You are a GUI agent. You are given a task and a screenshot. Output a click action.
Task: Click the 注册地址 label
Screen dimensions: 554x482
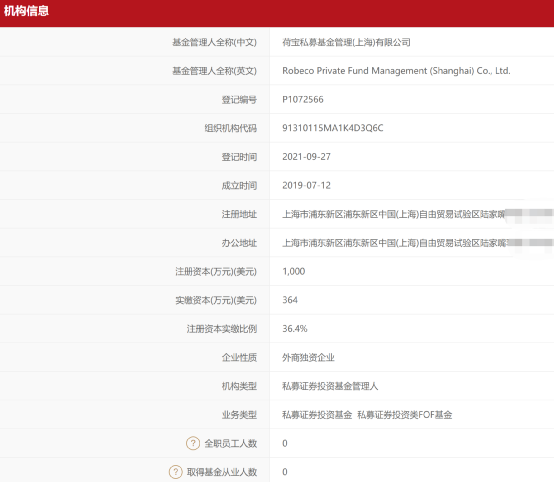(x=239, y=214)
